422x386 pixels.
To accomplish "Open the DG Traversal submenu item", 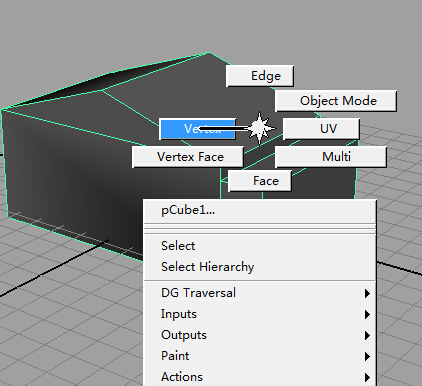I will (260, 293).
